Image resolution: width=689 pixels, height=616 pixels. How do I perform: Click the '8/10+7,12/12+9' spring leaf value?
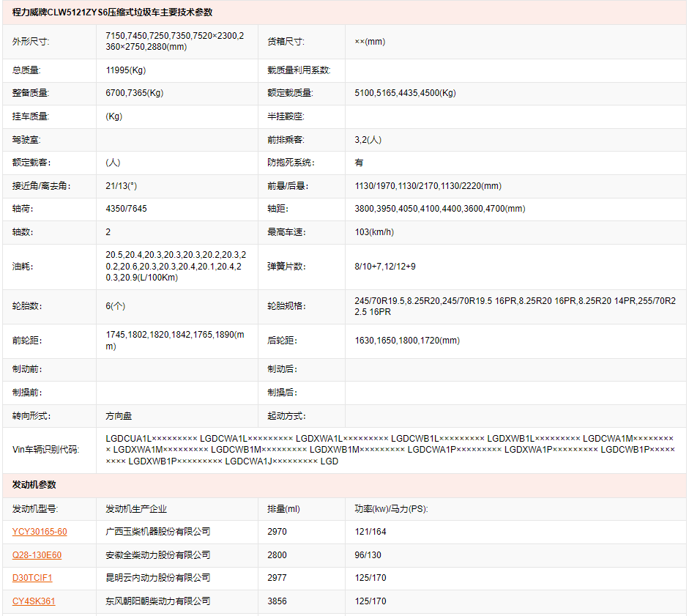pyautogui.click(x=385, y=267)
